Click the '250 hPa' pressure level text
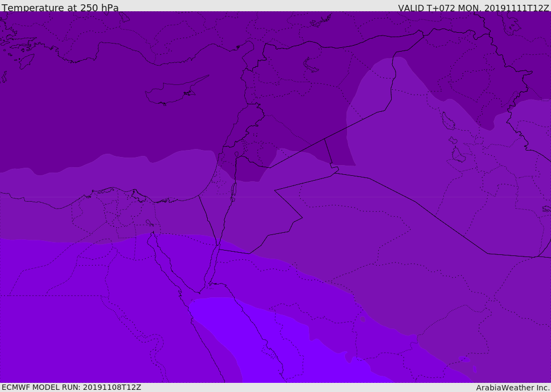Screen dimensions: 551x392 (x=99, y=8)
